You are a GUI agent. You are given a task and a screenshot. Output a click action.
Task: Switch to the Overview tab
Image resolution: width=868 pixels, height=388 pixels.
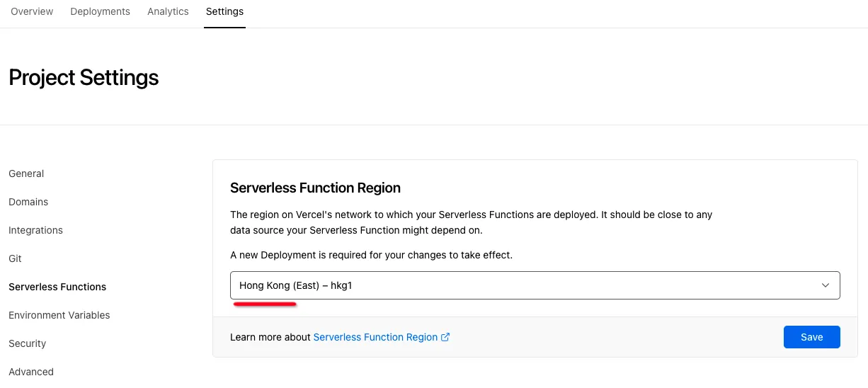[x=32, y=11]
